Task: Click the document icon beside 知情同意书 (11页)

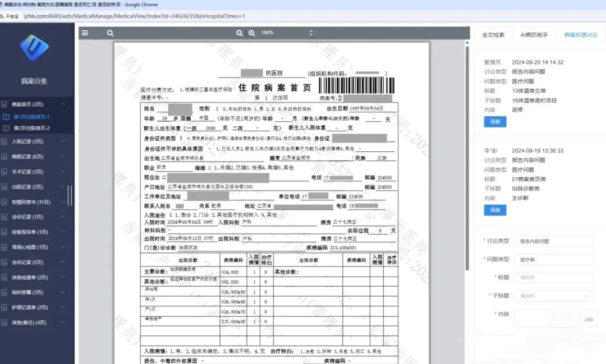Action: (x=4, y=202)
